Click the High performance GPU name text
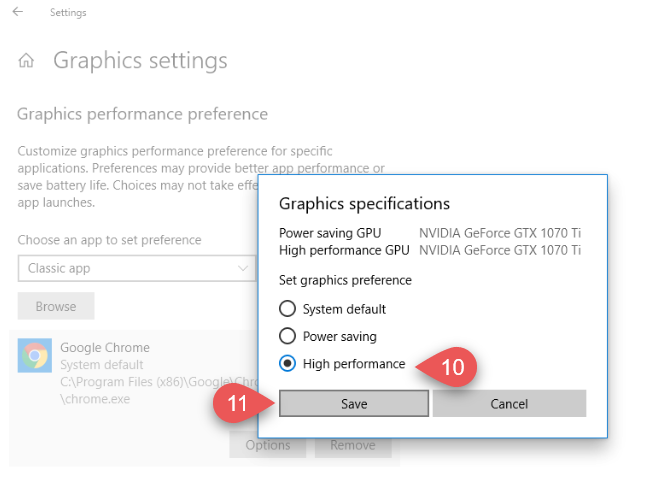 point(500,250)
